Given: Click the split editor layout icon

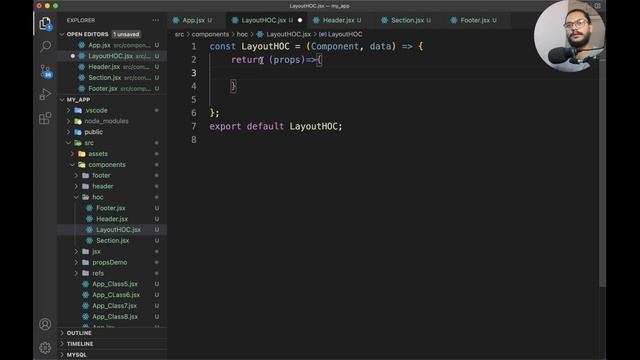Looking at the screenshot, I should pyautogui.click(x=597, y=6).
